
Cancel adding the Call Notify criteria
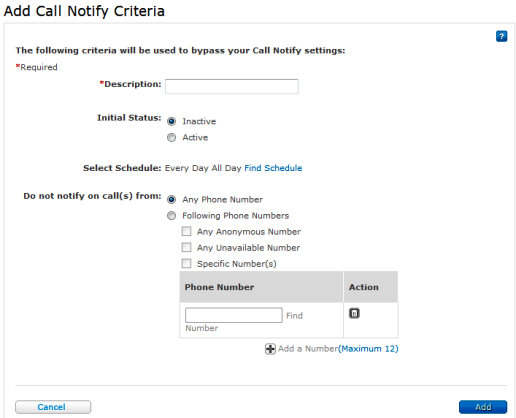(x=53, y=407)
